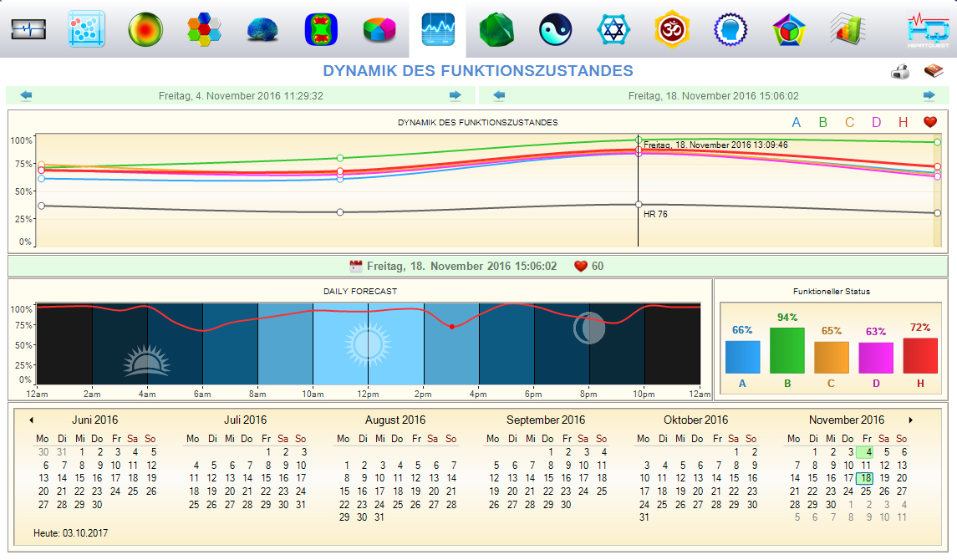
Task: Show earlier months with calendar left arrow
Action: click(x=31, y=420)
